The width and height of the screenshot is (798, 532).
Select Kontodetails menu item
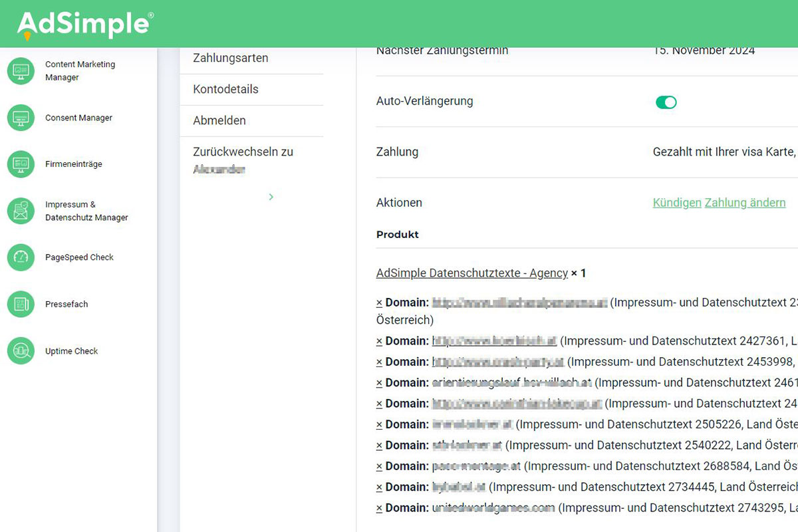point(225,89)
